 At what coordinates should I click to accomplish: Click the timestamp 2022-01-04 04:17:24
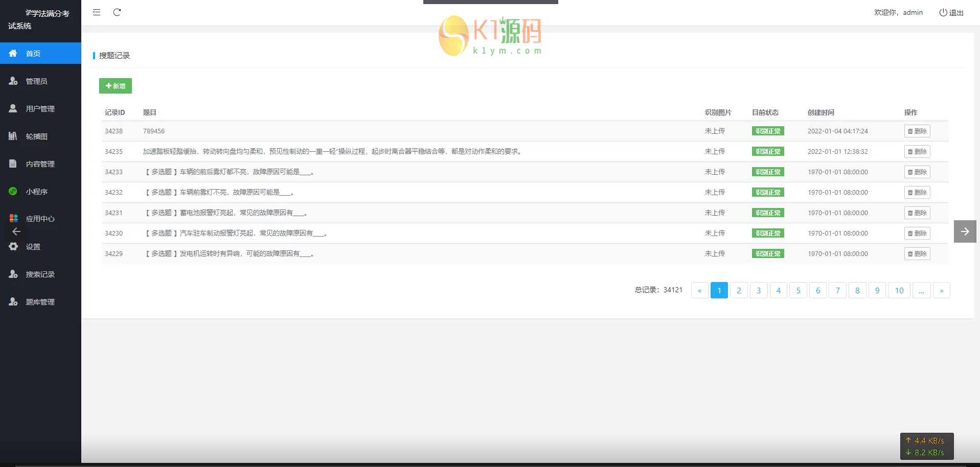coord(838,131)
